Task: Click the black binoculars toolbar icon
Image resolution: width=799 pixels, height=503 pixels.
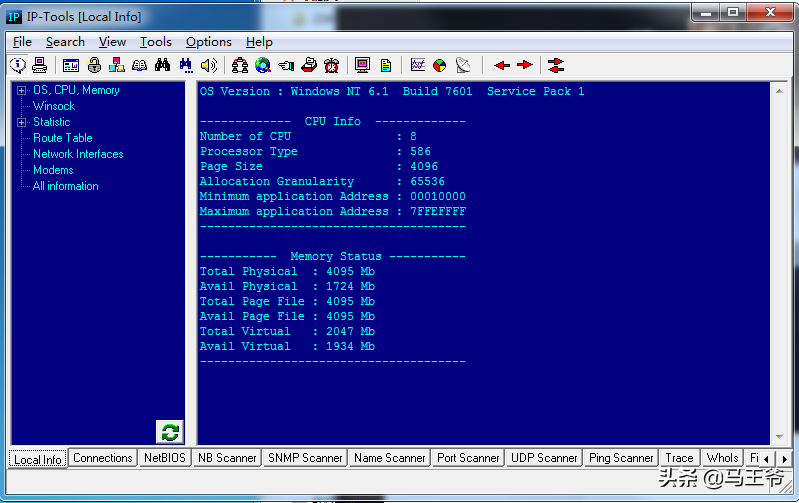Action: [x=163, y=65]
